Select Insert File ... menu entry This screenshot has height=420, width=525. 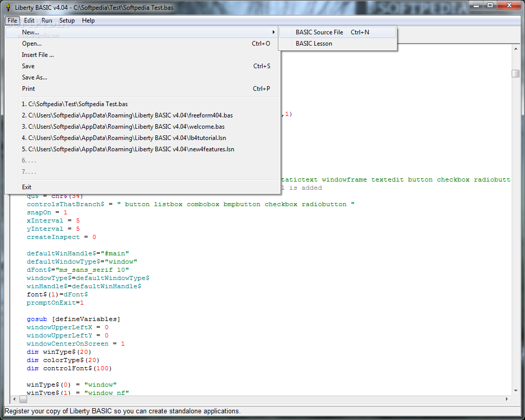coord(143,55)
